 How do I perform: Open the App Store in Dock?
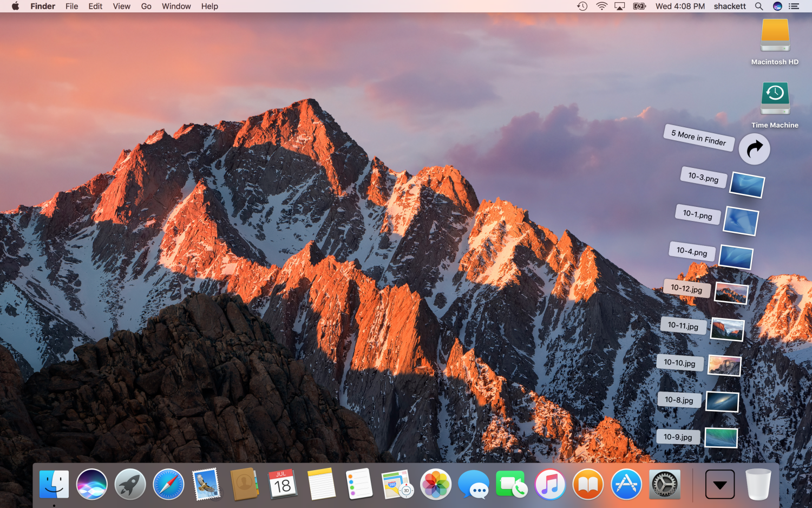(x=626, y=484)
